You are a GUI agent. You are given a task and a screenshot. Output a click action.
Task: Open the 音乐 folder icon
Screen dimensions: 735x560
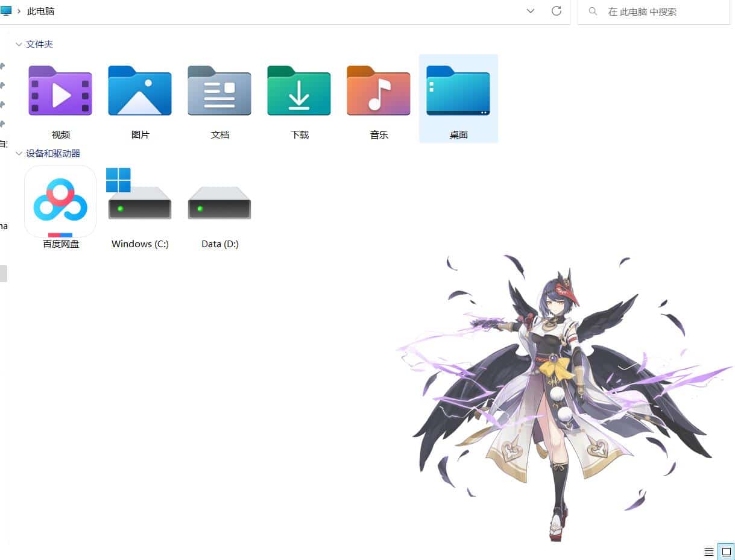379,90
